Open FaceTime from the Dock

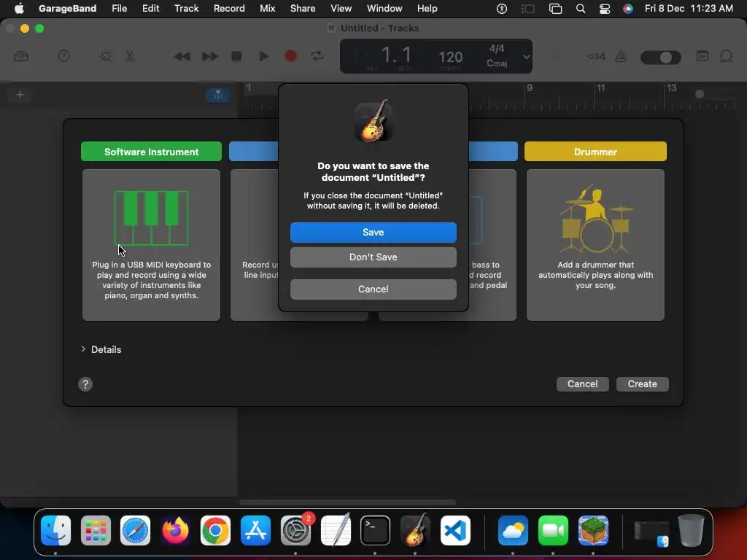pyautogui.click(x=553, y=531)
